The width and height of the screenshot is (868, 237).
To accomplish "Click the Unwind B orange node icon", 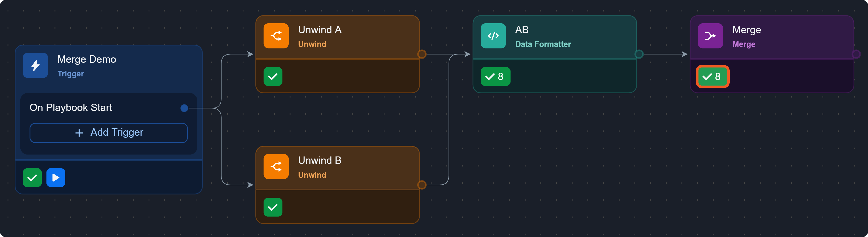I will [x=276, y=166].
